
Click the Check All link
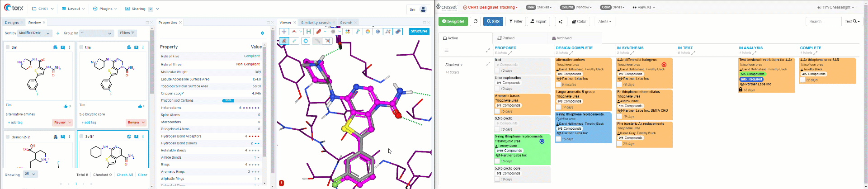125,175
